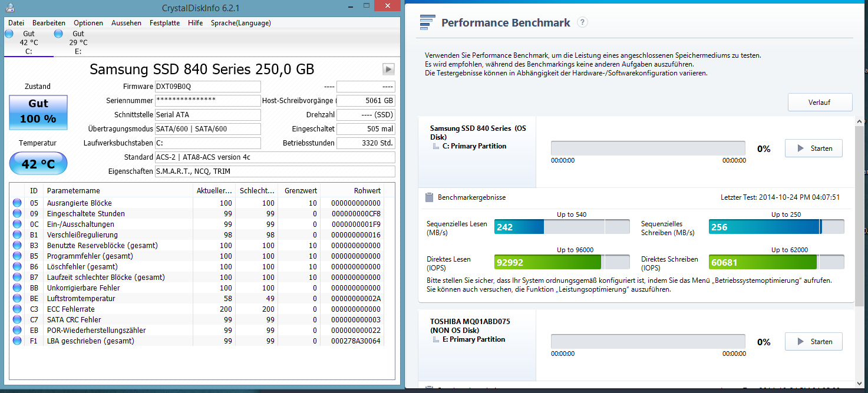Click the Performance Benchmark header icon
The height and width of the screenshot is (393, 868).
(427, 22)
